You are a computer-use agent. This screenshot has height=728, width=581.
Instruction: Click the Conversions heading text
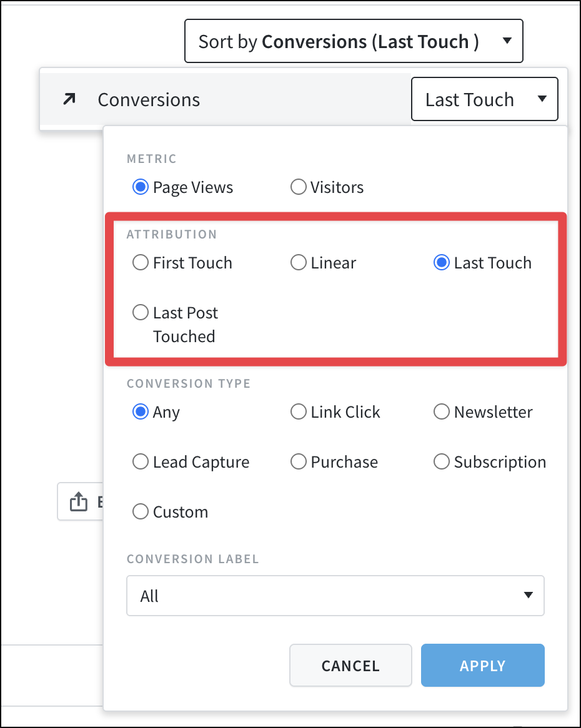click(x=149, y=99)
